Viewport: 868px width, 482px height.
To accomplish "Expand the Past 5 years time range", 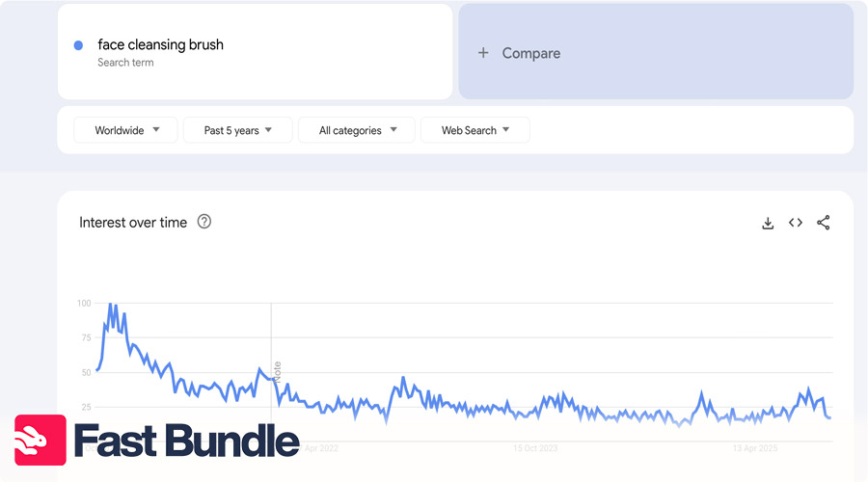I will [x=237, y=130].
